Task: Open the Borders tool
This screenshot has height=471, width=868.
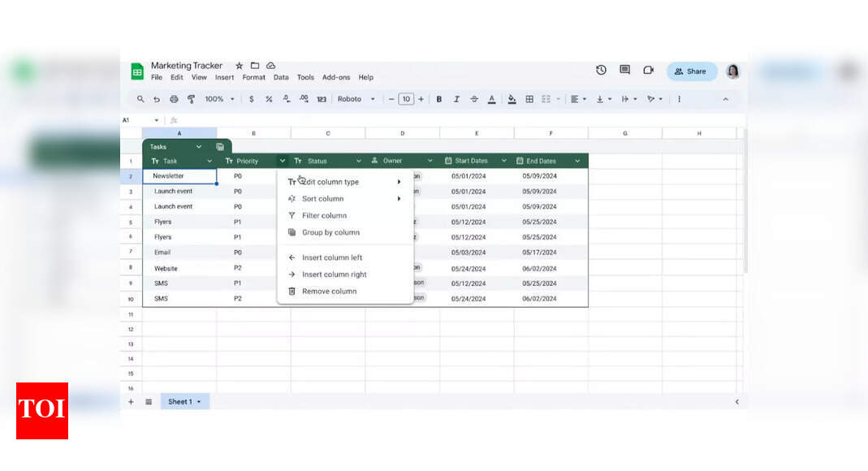Action: point(529,98)
